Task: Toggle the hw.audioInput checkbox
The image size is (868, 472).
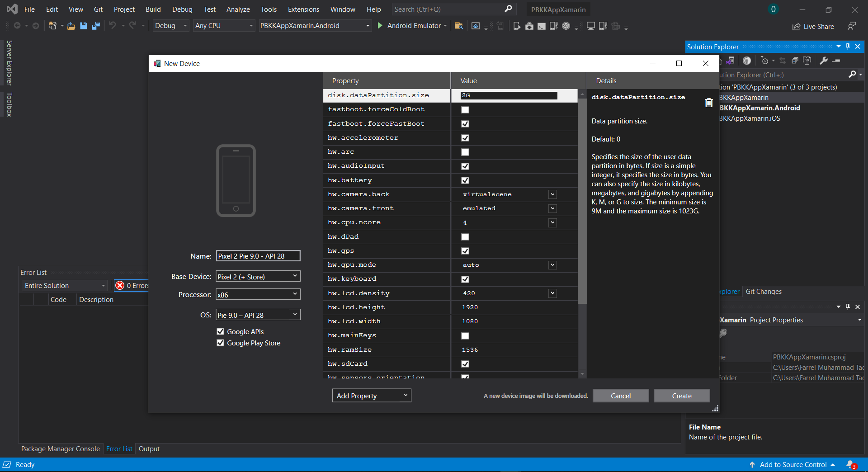Action: (x=465, y=166)
